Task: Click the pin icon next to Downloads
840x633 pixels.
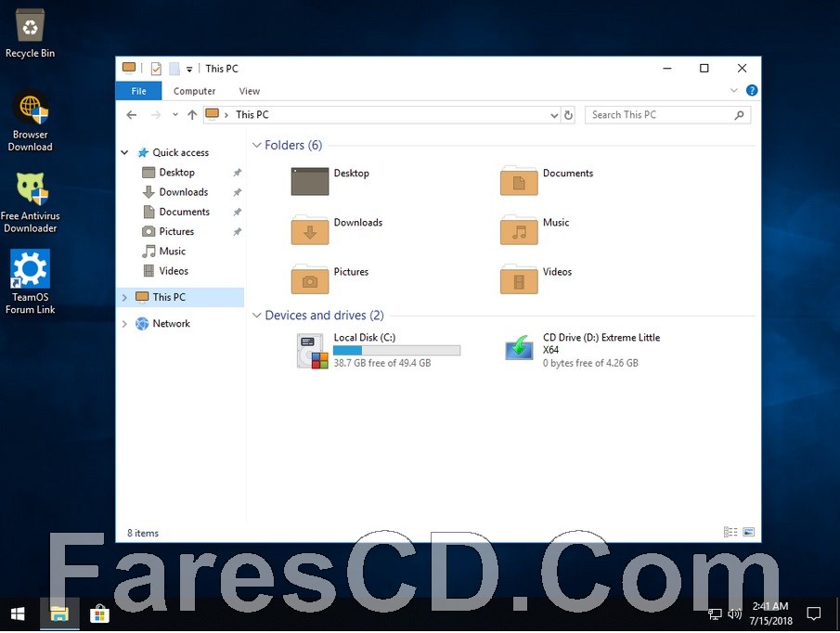Action: pos(237,192)
